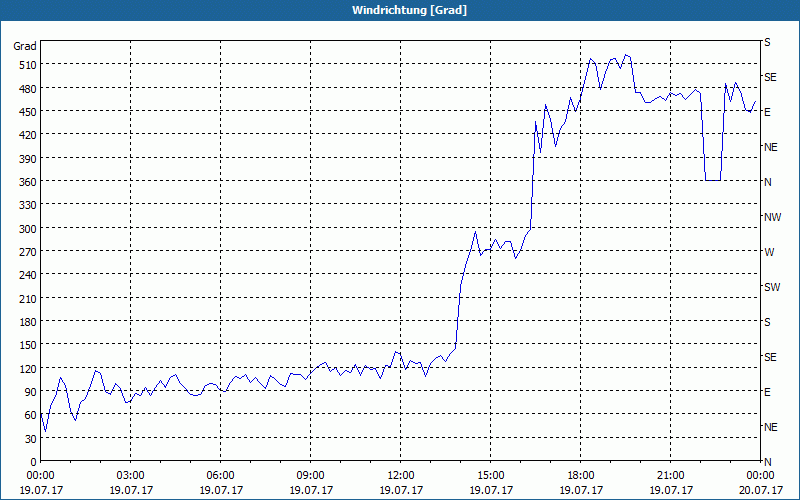Click the 330 y-axis tick label
The height and width of the screenshot is (500, 800).
28,205
